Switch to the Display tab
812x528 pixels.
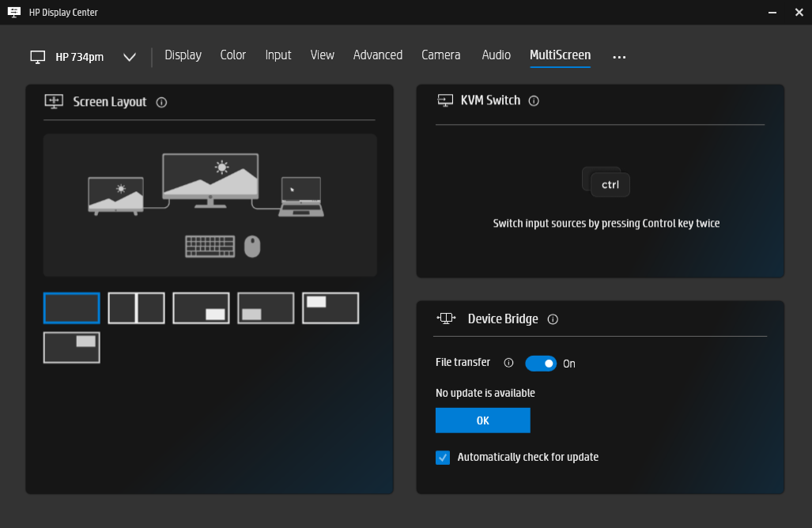coord(183,55)
